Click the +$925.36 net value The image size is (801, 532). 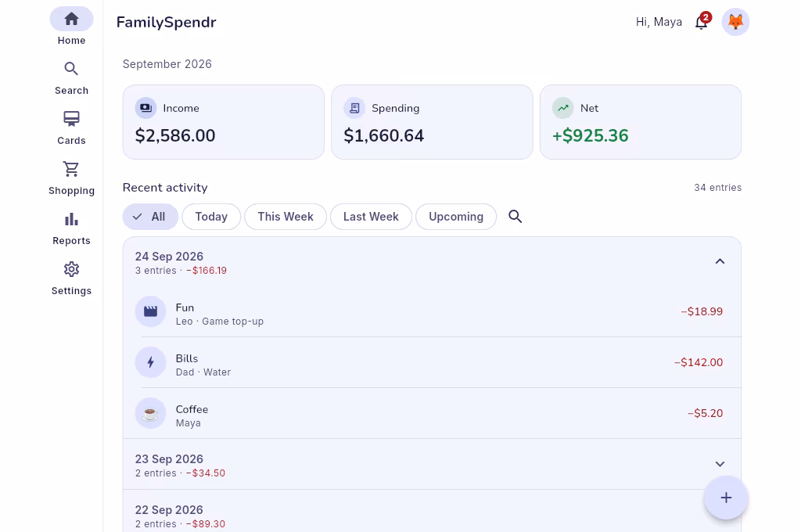click(590, 135)
